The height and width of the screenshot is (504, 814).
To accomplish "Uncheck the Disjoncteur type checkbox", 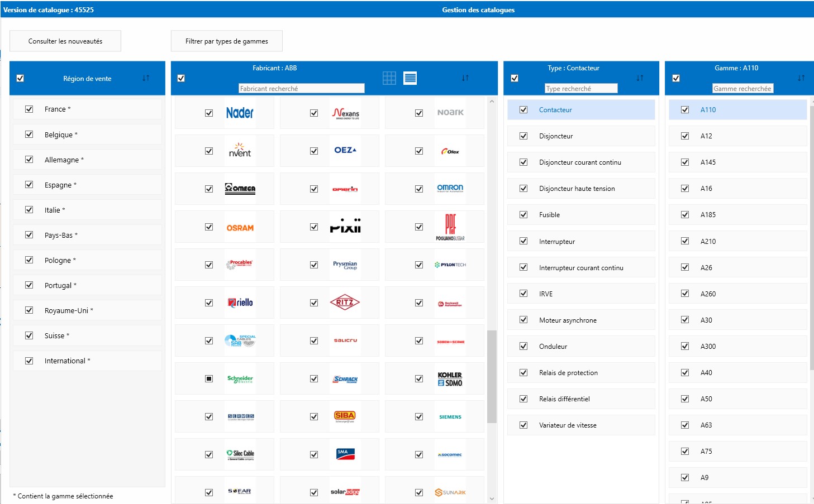I will click(523, 136).
